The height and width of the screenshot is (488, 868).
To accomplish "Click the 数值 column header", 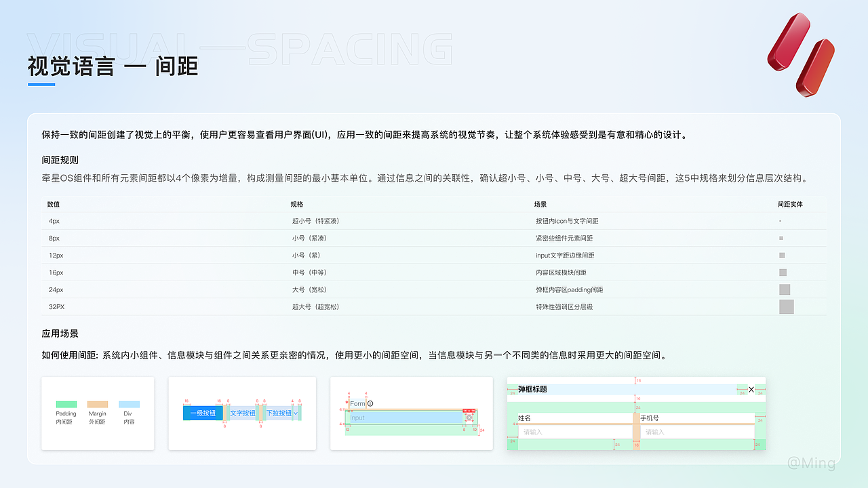I will click(x=54, y=204).
